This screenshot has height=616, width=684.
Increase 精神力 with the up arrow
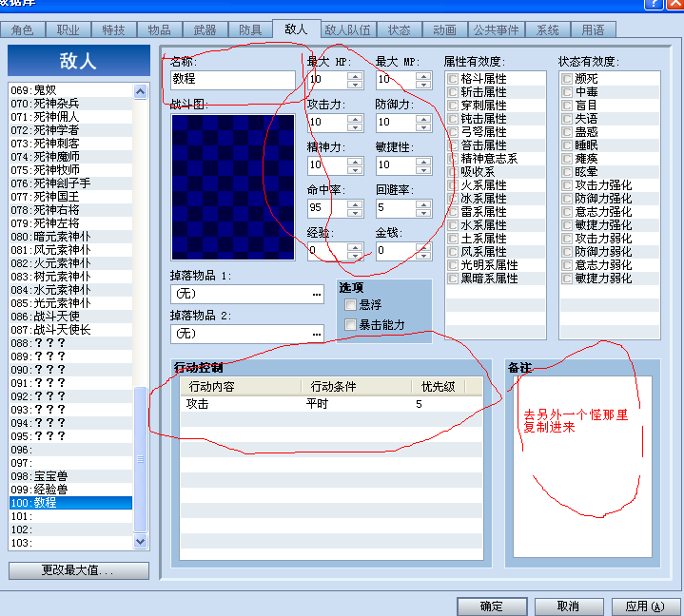click(355, 162)
